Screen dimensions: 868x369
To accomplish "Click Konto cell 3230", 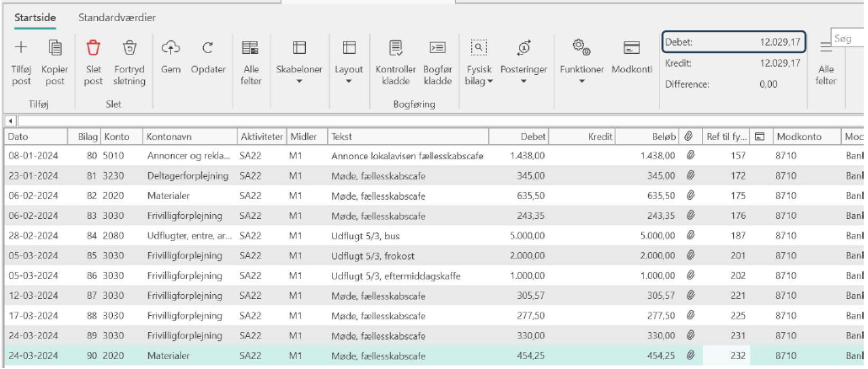I will pyautogui.click(x=122, y=176).
